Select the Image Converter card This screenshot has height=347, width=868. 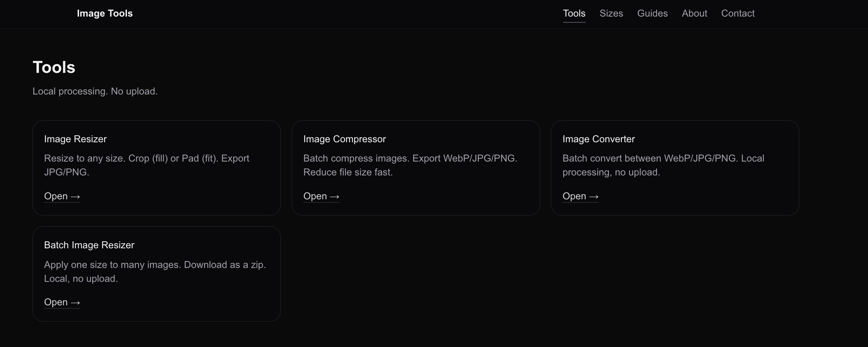point(675,168)
